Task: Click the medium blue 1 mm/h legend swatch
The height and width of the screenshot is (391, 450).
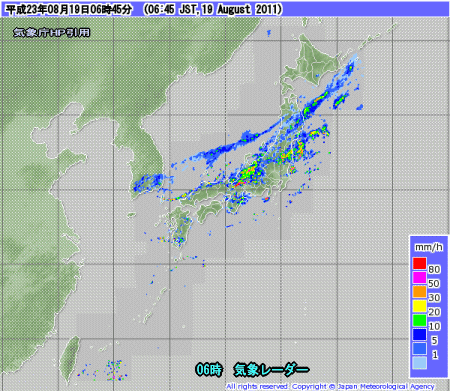Action: pyautogui.click(x=420, y=349)
